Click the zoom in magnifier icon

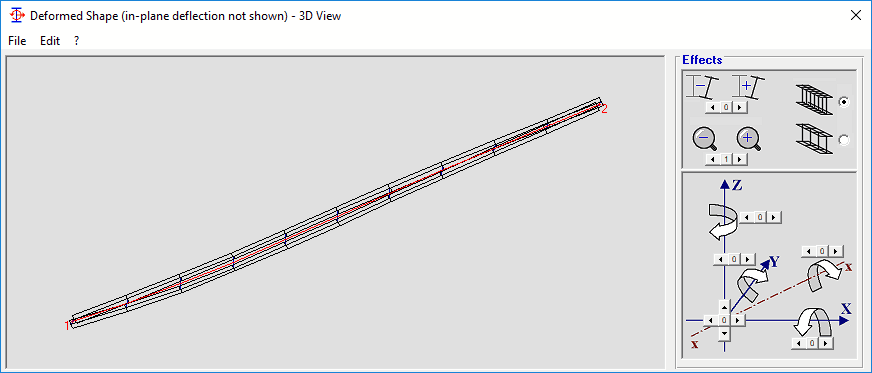[x=748, y=138]
